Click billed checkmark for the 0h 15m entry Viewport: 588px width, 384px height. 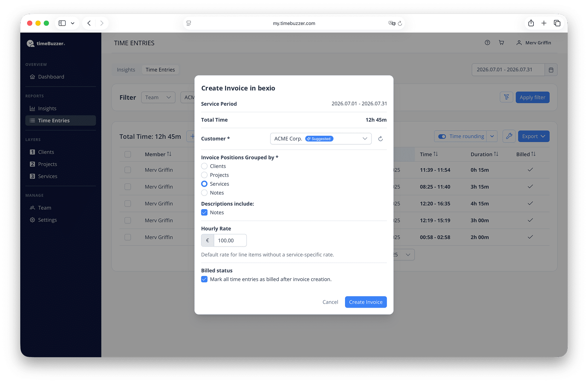click(x=530, y=170)
